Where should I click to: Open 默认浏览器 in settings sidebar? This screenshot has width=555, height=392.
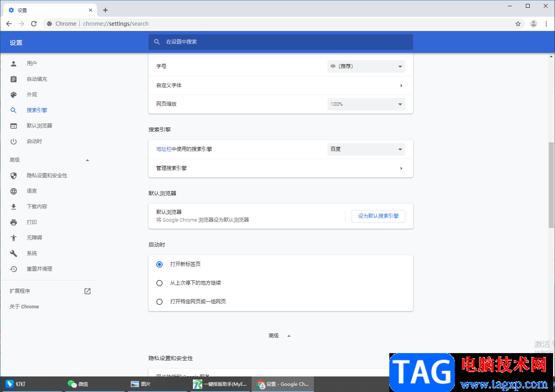pyautogui.click(x=39, y=126)
